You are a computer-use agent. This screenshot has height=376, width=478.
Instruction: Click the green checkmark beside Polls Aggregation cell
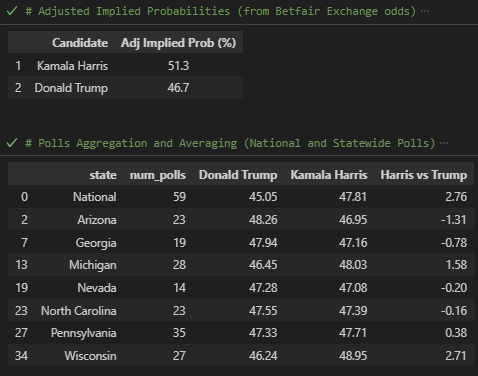tap(12, 143)
